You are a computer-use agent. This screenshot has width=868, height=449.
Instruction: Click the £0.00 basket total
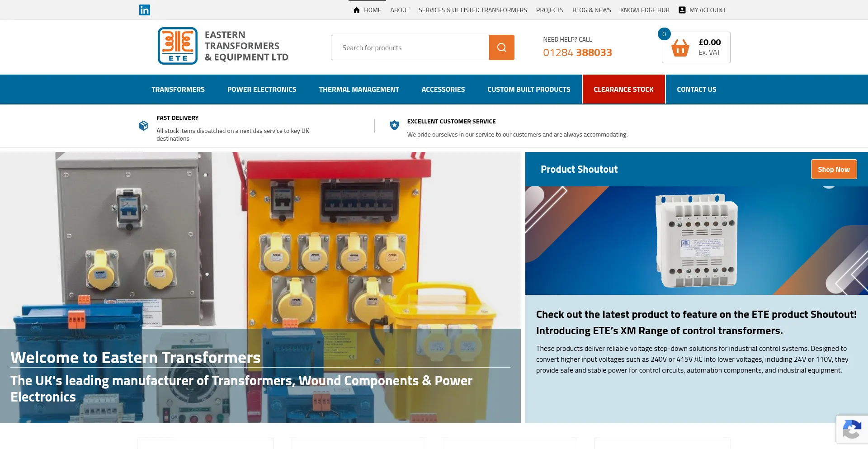tap(710, 42)
